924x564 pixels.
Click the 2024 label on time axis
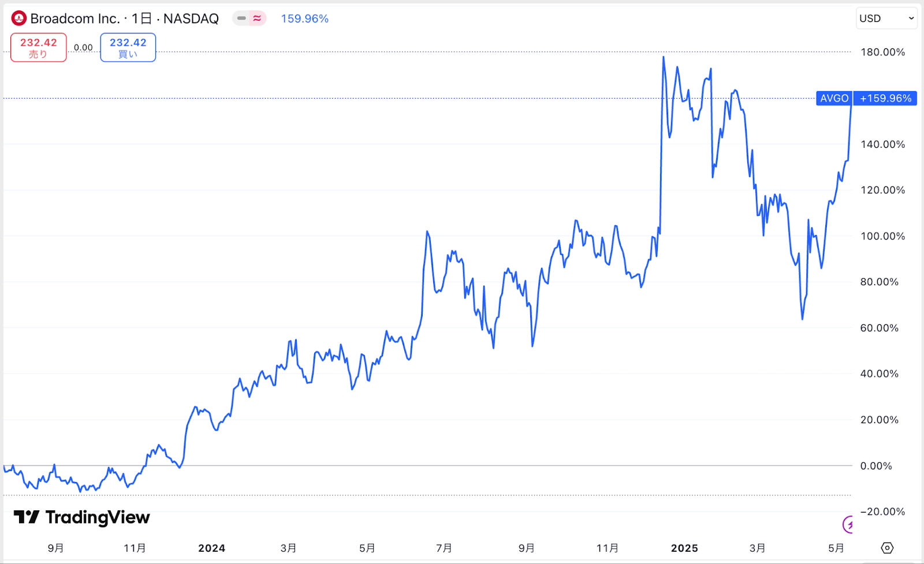pyautogui.click(x=211, y=548)
